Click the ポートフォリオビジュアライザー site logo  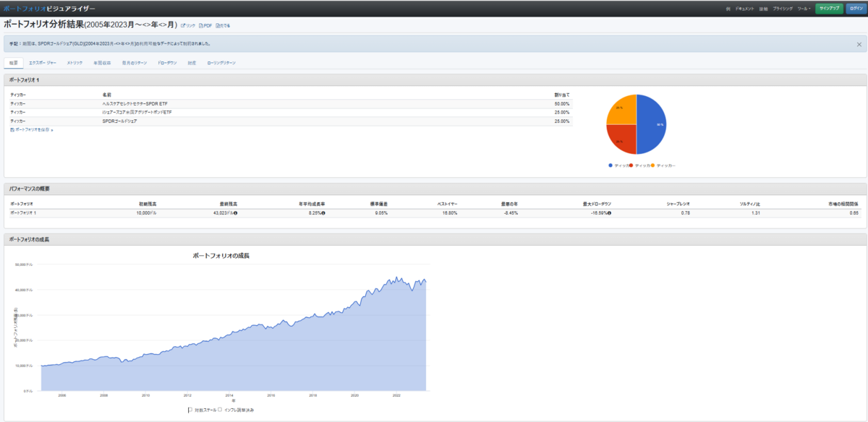click(49, 8)
